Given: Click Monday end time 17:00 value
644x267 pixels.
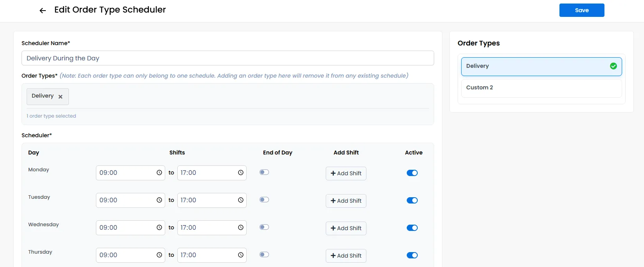Looking at the screenshot, I should [188, 173].
